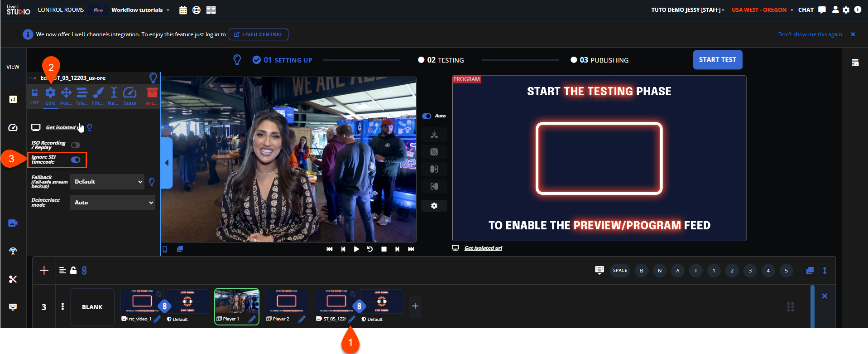868x354 pixels.
Task: Open the Stats gauge tab
Action: (x=129, y=93)
